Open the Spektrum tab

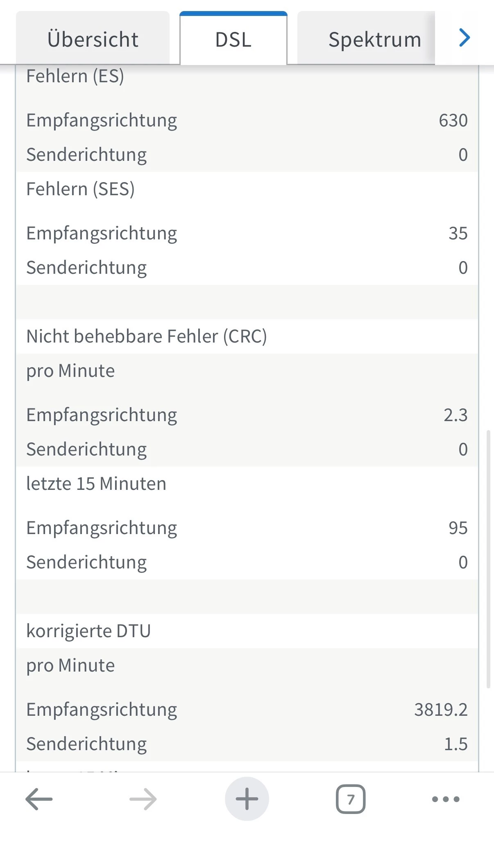pyautogui.click(x=374, y=39)
